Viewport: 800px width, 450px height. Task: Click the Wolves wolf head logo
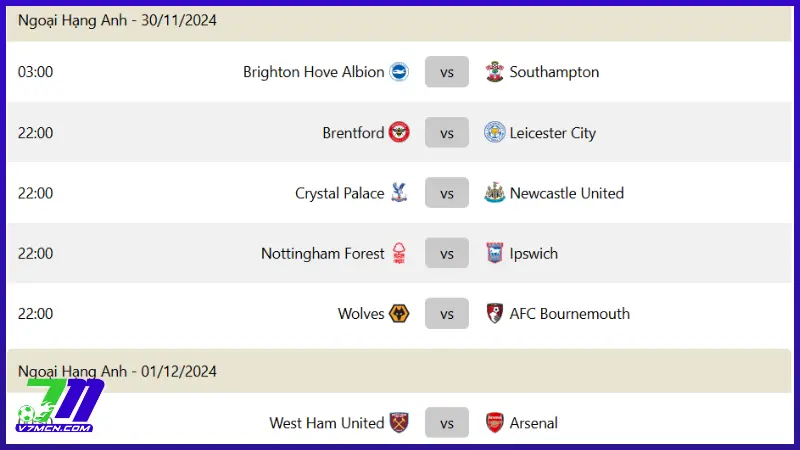point(399,314)
